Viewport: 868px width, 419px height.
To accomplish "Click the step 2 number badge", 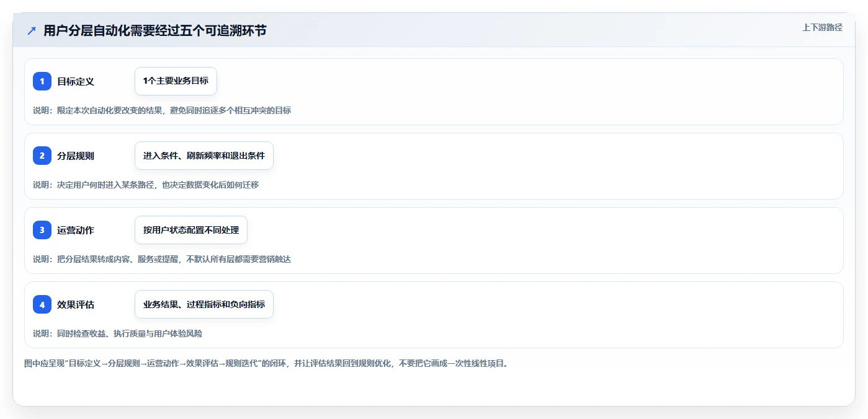I will tap(42, 156).
